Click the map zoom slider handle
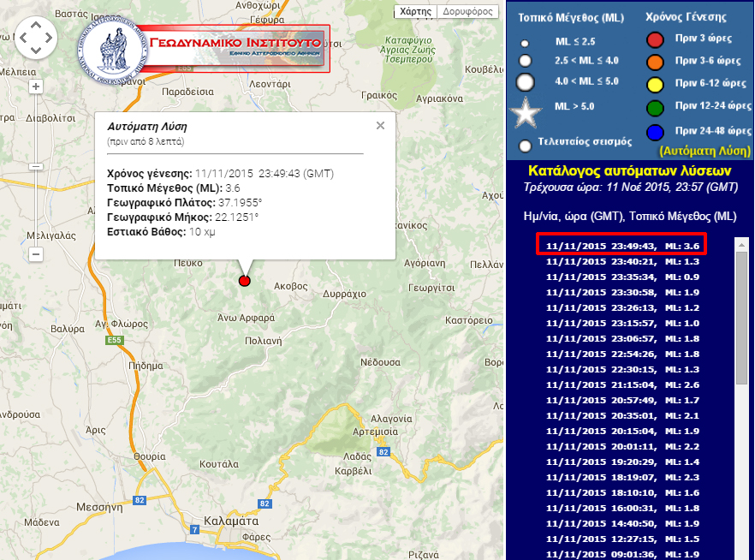 [35, 166]
